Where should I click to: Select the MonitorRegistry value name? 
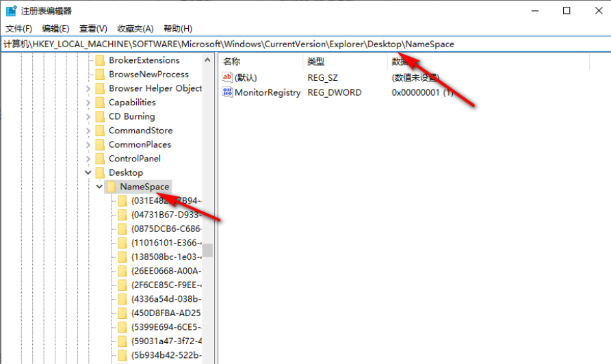[x=268, y=92]
